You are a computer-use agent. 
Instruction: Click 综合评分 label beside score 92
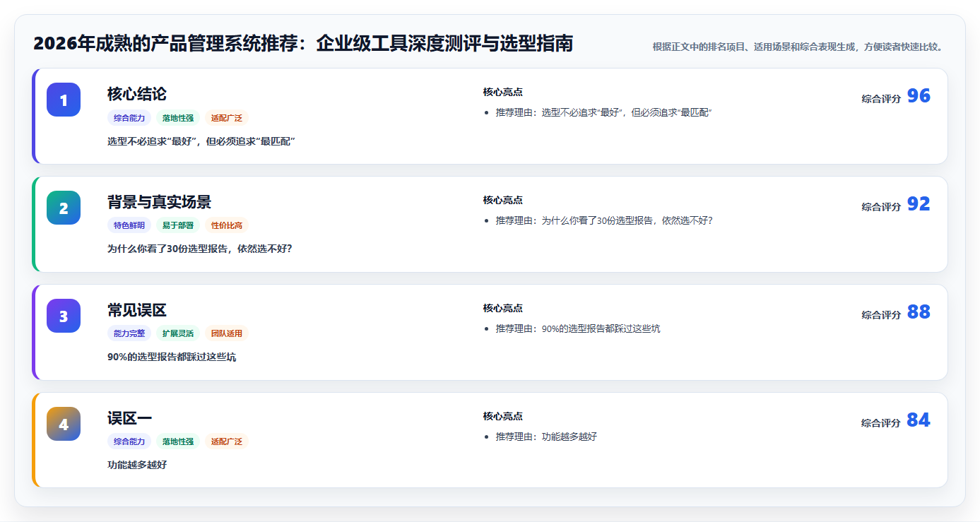(x=881, y=207)
